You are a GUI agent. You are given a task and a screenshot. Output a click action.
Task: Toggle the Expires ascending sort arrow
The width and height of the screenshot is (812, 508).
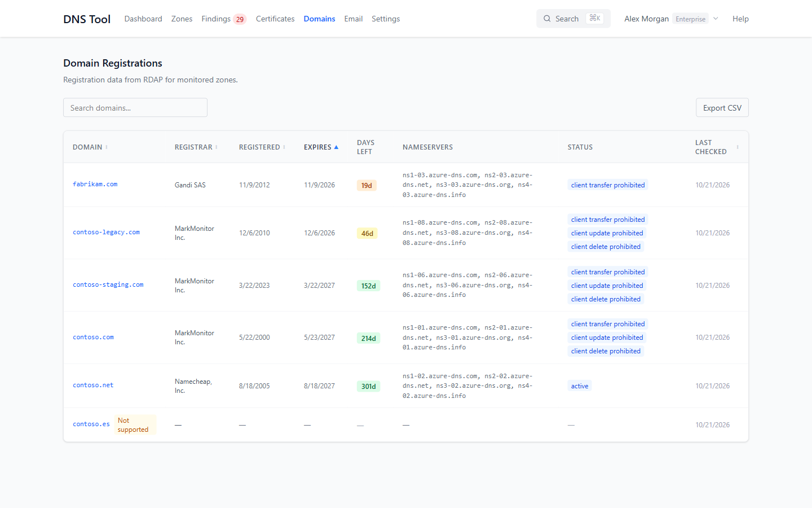tap(336, 147)
